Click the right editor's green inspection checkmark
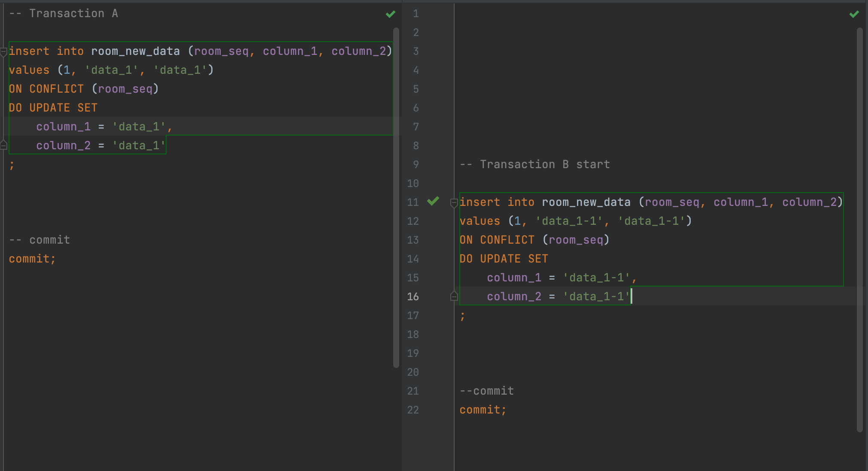The width and height of the screenshot is (868, 471). pos(854,14)
